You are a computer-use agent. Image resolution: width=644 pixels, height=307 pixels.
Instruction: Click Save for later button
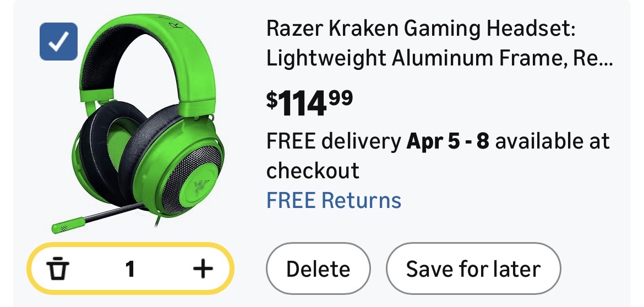[x=473, y=269]
